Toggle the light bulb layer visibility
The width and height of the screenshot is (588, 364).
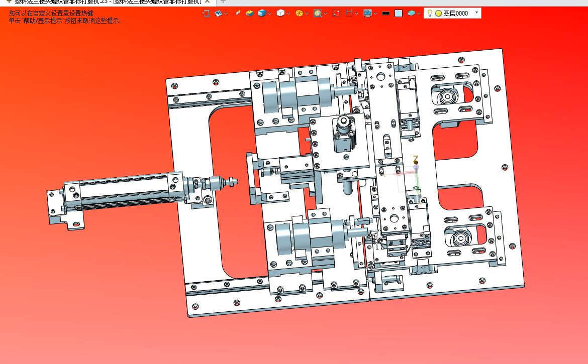pos(430,14)
